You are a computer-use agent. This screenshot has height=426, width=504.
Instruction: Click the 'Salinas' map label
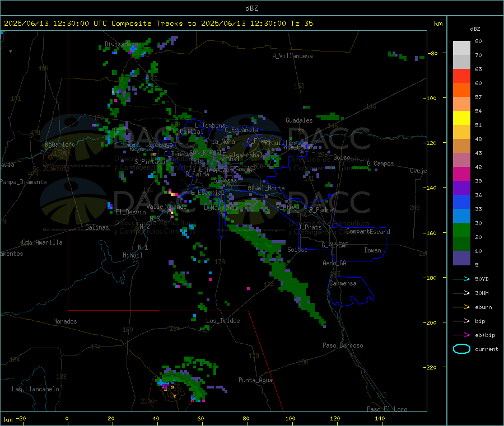(x=97, y=227)
